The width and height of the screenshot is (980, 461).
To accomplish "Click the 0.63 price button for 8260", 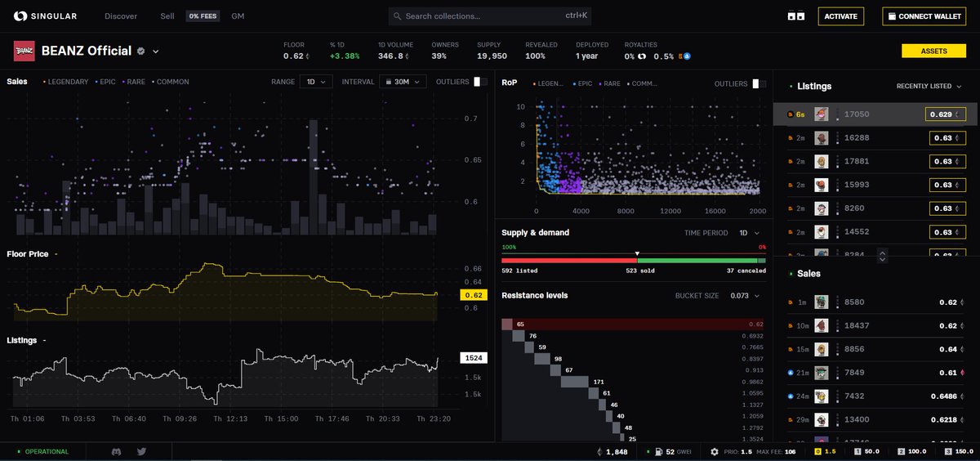I will click(949, 208).
